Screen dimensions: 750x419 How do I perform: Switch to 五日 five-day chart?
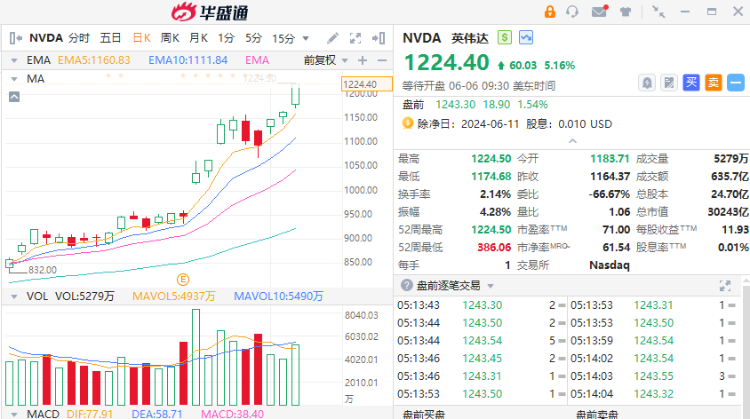tap(110, 38)
